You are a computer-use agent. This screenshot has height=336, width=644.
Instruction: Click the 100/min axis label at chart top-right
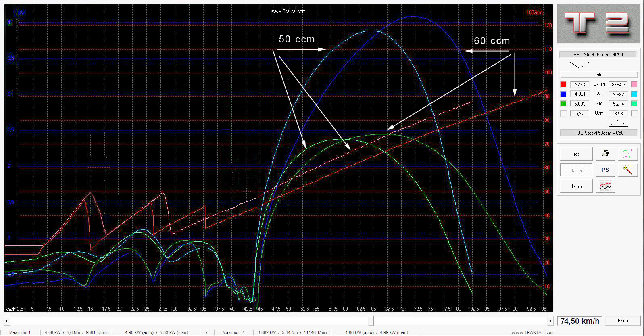pyautogui.click(x=535, y=12)
